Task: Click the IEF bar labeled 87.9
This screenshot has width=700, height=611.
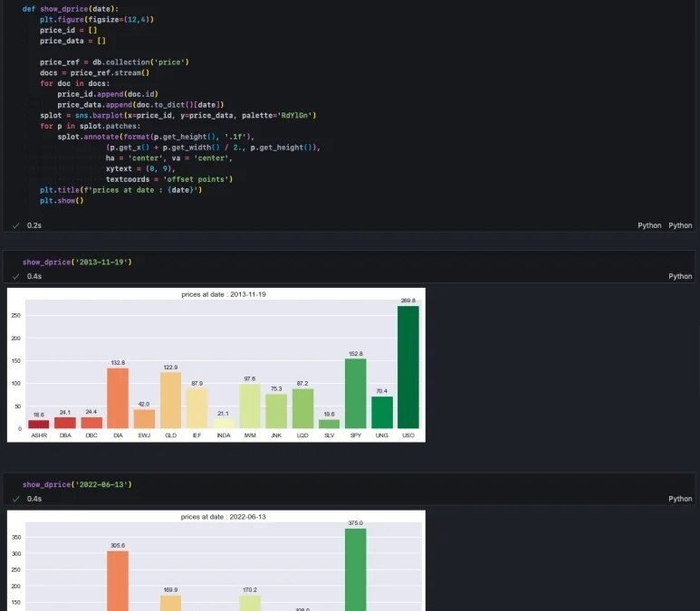Action: [x=197, y=409]
